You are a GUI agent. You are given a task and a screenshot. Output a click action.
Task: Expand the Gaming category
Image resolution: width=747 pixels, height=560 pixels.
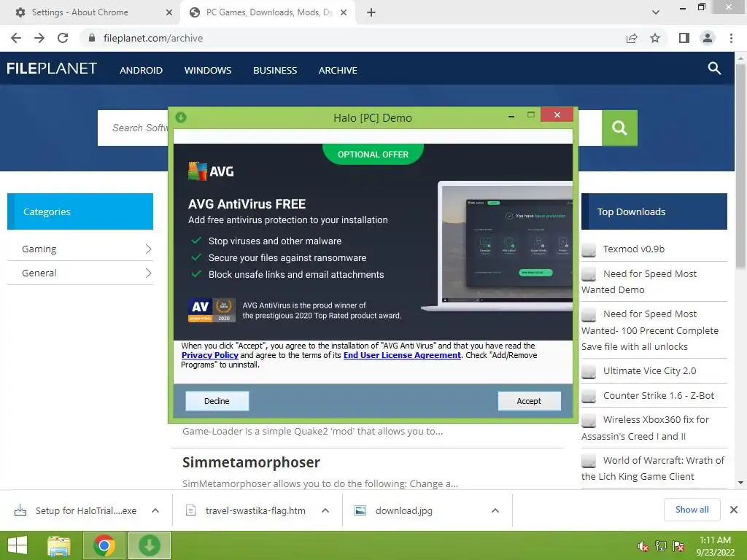pyautogui.click(x=80, y=249)
